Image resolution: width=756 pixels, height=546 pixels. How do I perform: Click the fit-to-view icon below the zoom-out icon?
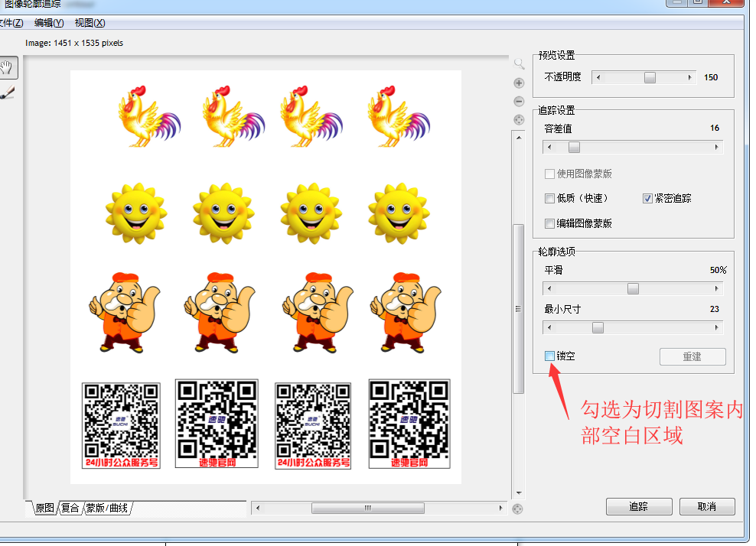[x=519, y=119]
